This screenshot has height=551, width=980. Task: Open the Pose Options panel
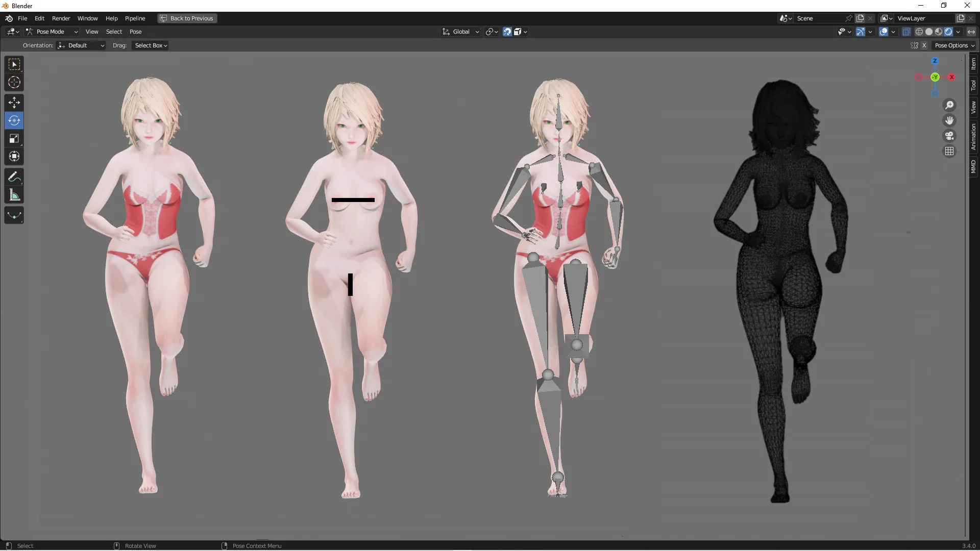pos(954,45)
